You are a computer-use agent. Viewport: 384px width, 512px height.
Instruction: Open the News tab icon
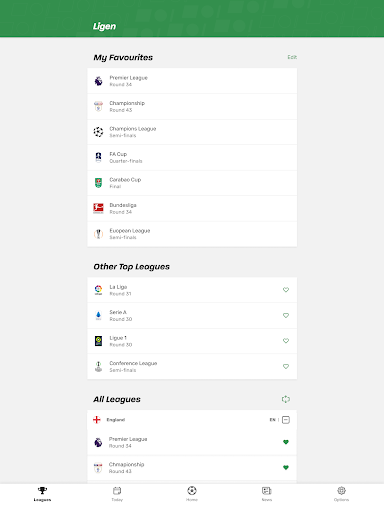[267, 490]
